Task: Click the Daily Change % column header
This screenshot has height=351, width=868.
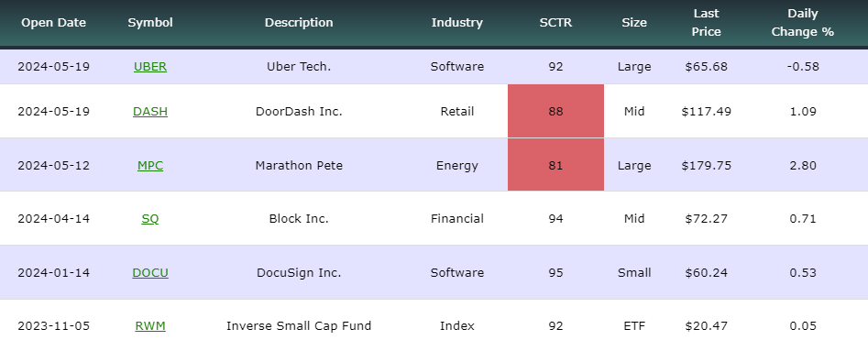Action: pyautogui.click(x=803, y=23)
